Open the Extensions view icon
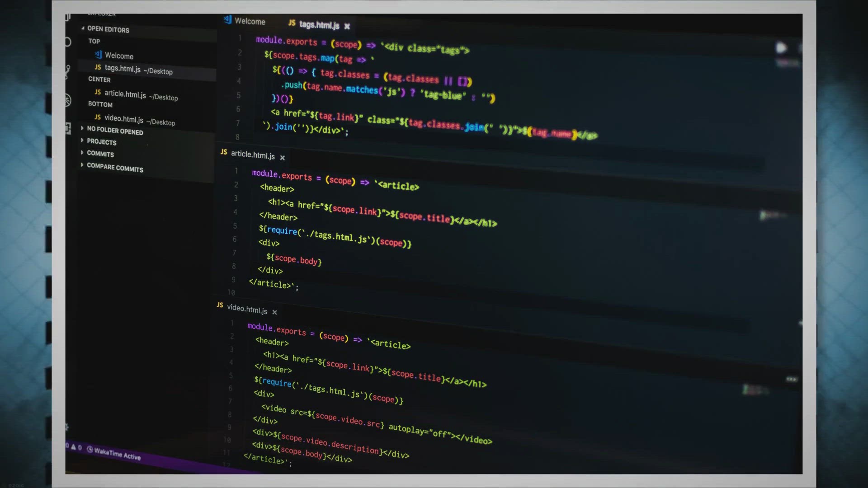Image resolution: width=868 pixels, height=488 pixels. (x=68, y=129)
